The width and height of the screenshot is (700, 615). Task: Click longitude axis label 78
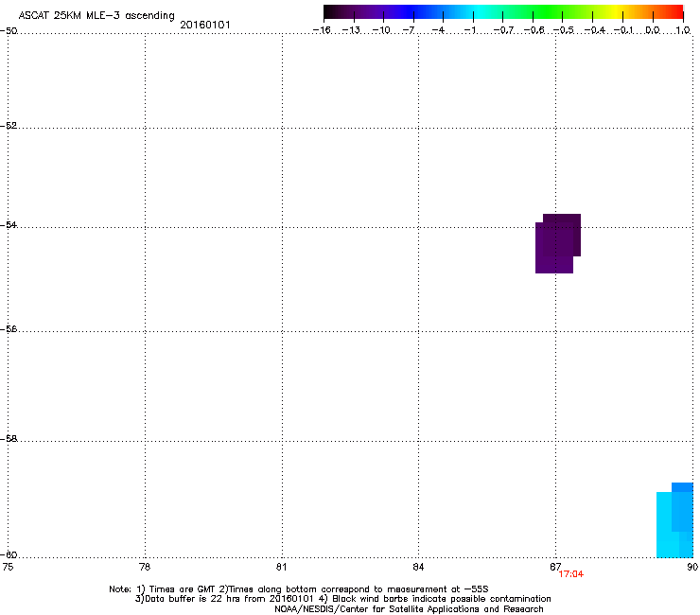145,567
